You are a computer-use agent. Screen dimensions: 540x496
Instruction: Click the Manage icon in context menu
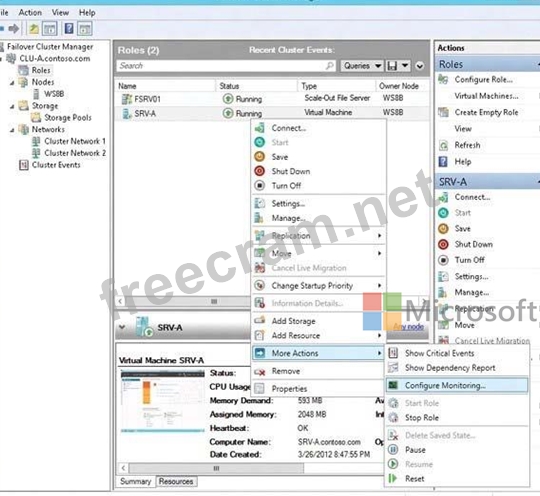tap(259, 218)
